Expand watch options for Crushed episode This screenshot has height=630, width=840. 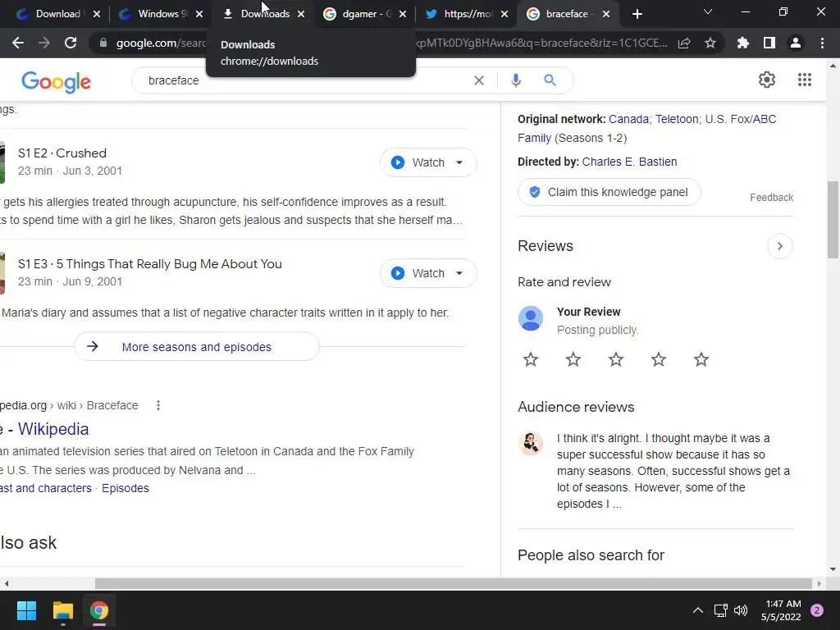[x=459, y=162]
